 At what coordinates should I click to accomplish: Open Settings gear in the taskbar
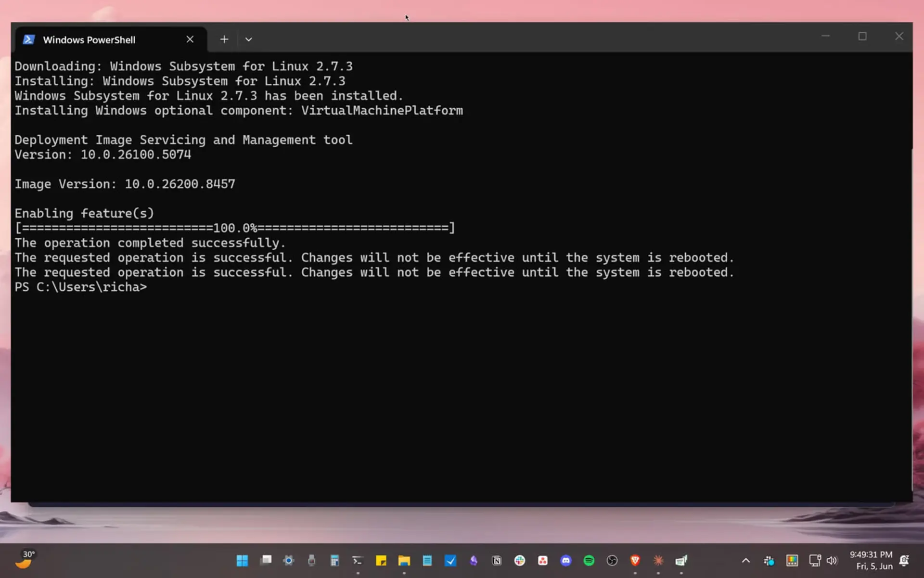pyautogui.click(x=288, y=560)
